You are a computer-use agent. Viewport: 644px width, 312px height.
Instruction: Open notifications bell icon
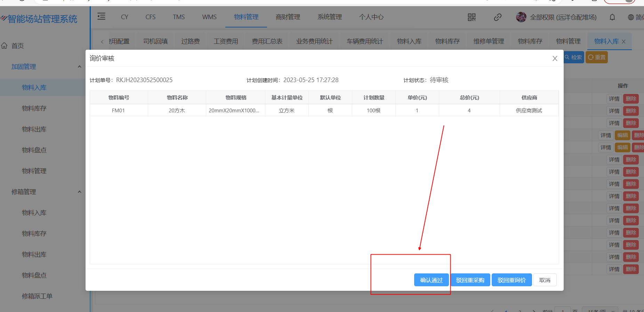tap(612, 17)
